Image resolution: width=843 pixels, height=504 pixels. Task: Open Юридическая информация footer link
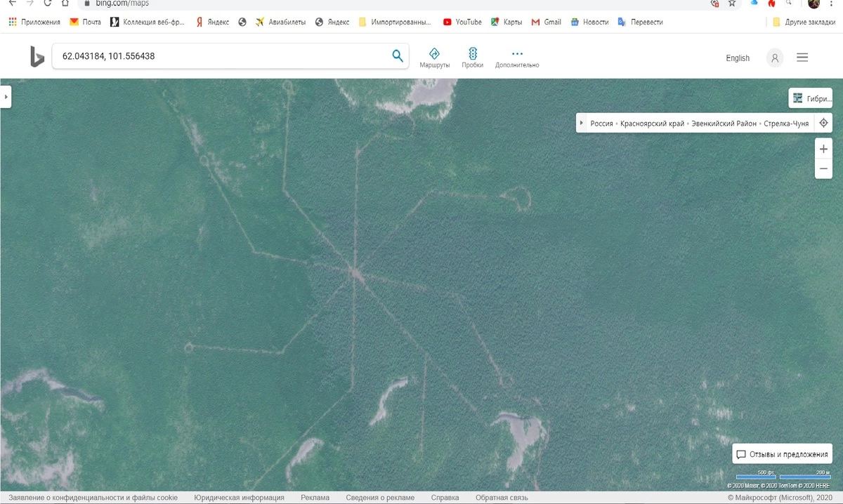click(239, 498)
